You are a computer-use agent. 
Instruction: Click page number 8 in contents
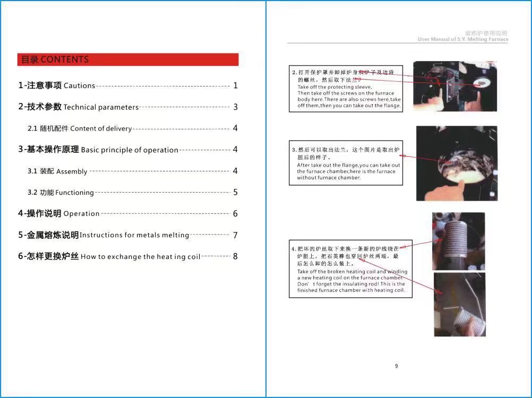click(235, 257)
